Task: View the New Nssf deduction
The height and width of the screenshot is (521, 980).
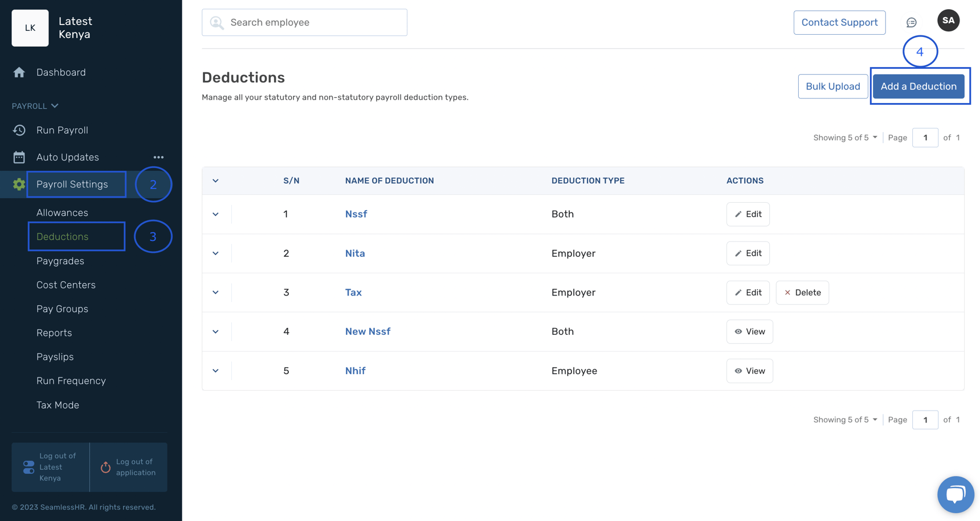Action: 749,331
